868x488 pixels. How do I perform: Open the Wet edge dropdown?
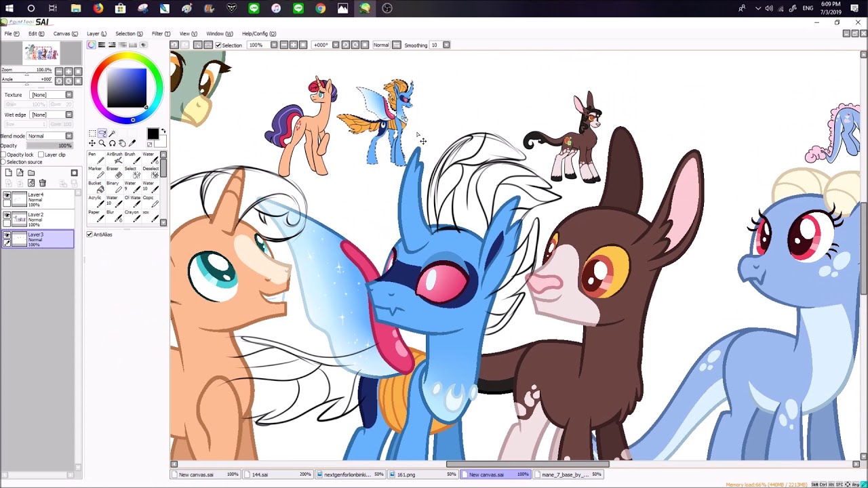tap(52, 115)
